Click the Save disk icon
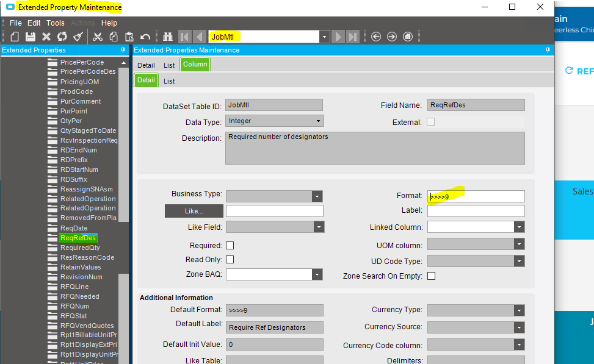Image resolution: width=594 pixels, height=364 pixels. 31,37
